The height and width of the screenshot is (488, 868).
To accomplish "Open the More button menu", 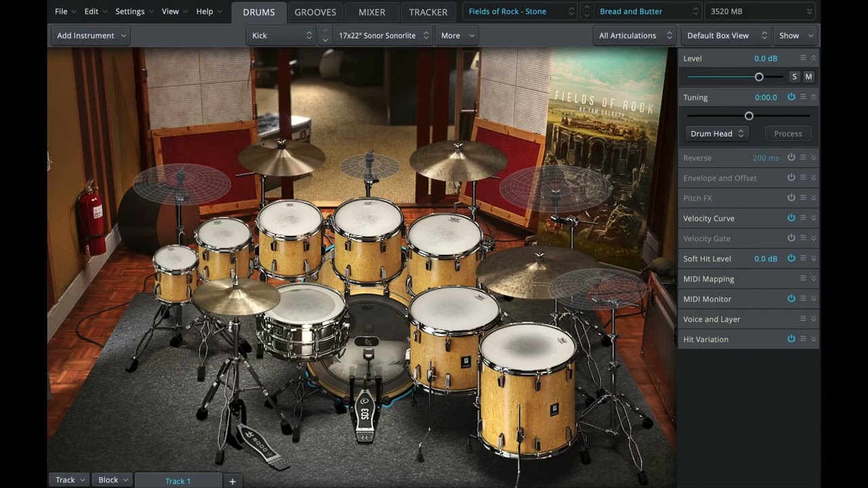I will 456,35.
